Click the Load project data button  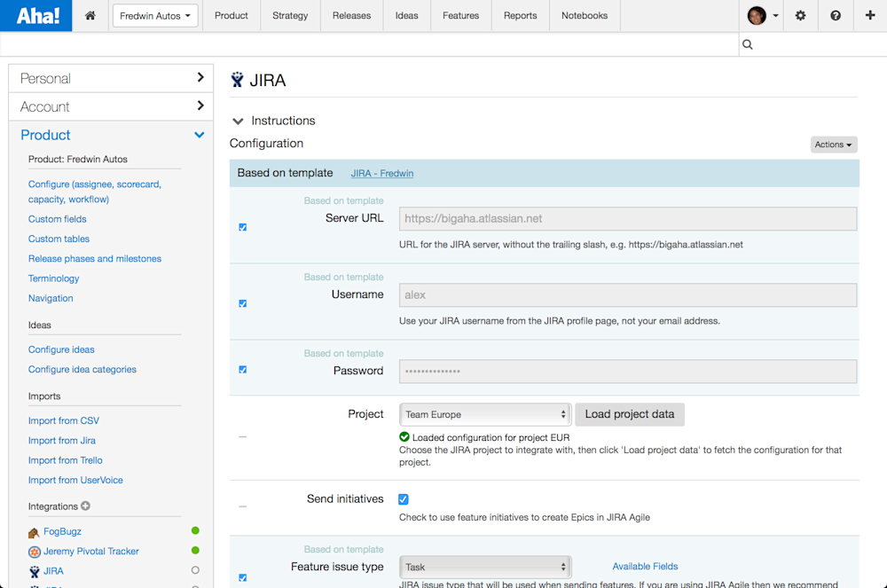[630, 414]
